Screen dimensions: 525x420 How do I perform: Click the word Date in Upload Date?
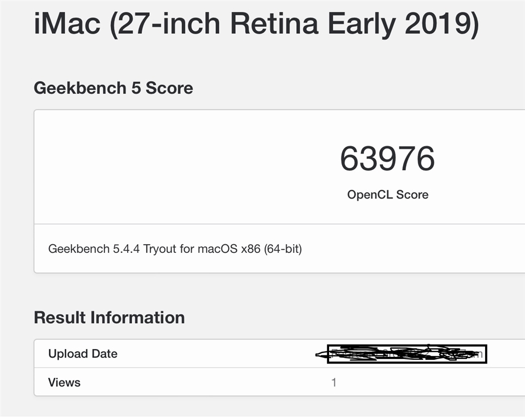(x=105, y=354)
